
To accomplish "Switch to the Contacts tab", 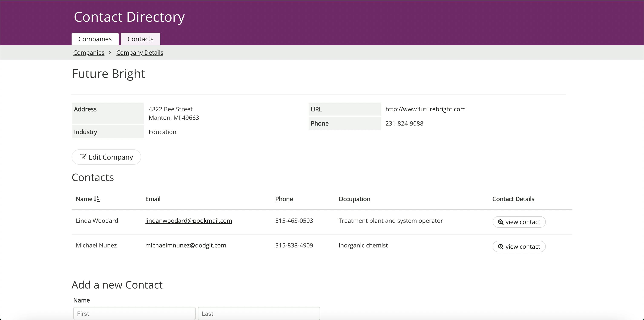I will (140, 39).
